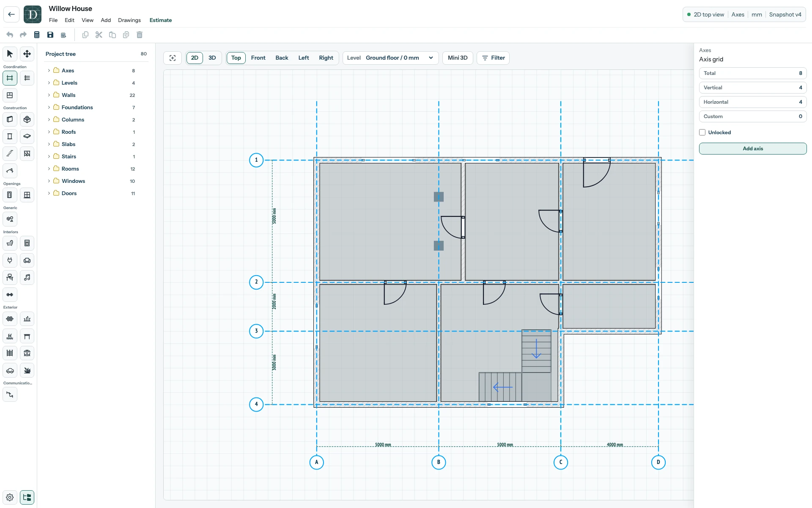Click the Add axis button
The image size is (812, 508).
tap(753, 149)
